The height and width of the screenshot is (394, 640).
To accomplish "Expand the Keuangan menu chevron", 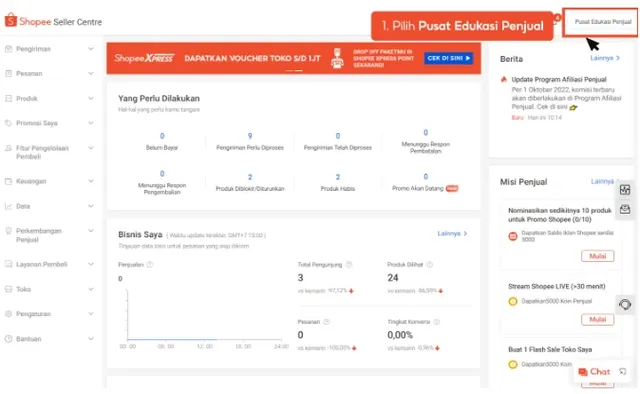I will pyautogui.click(x=91, y=181).
